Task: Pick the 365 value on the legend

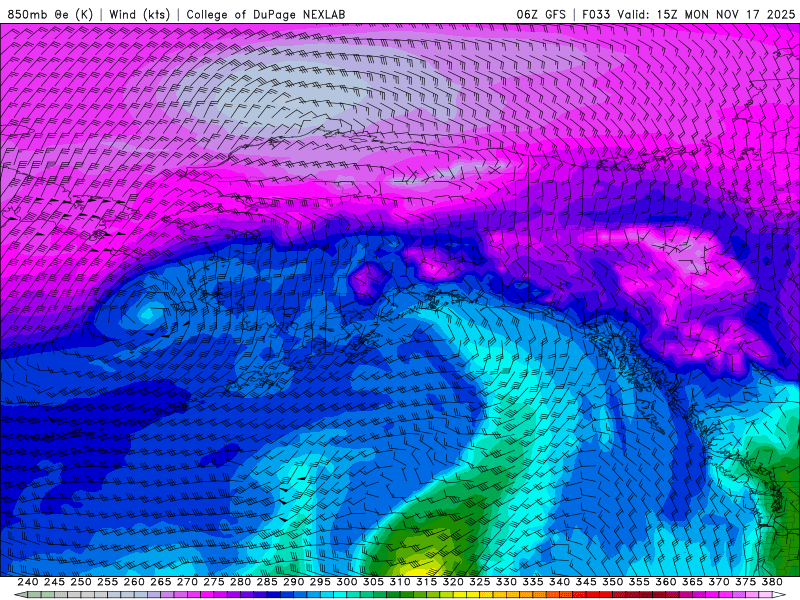Action: tap(692, 582)
